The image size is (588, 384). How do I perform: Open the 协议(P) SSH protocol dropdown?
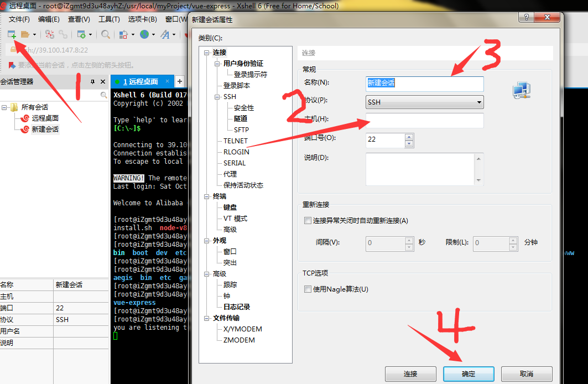click(x=424, y=102)
